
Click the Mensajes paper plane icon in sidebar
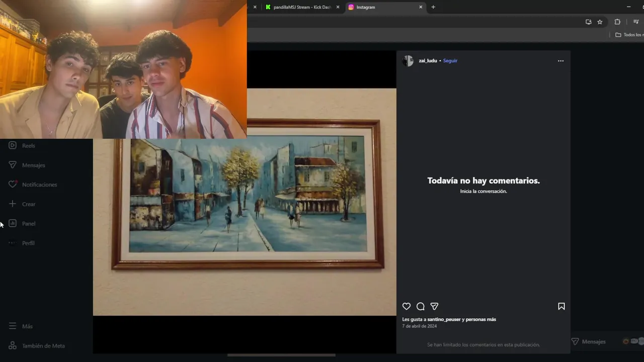point(13,165)
